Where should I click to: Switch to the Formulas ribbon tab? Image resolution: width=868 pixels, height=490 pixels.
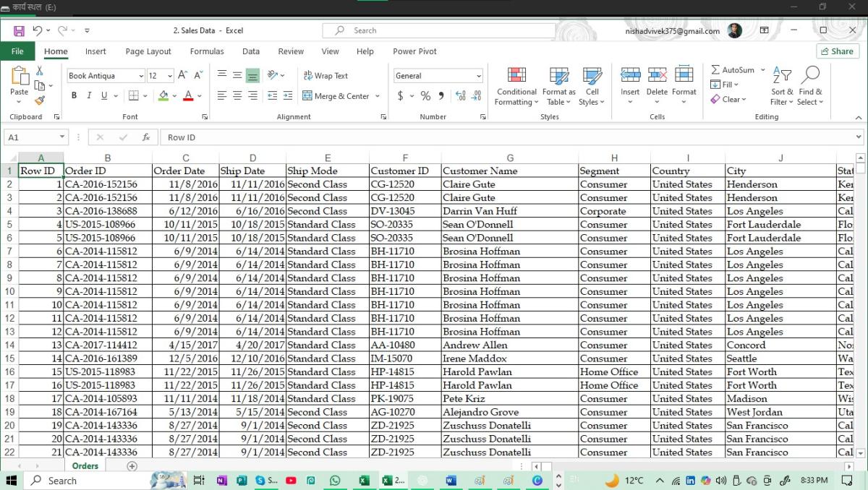coord(207,51)
